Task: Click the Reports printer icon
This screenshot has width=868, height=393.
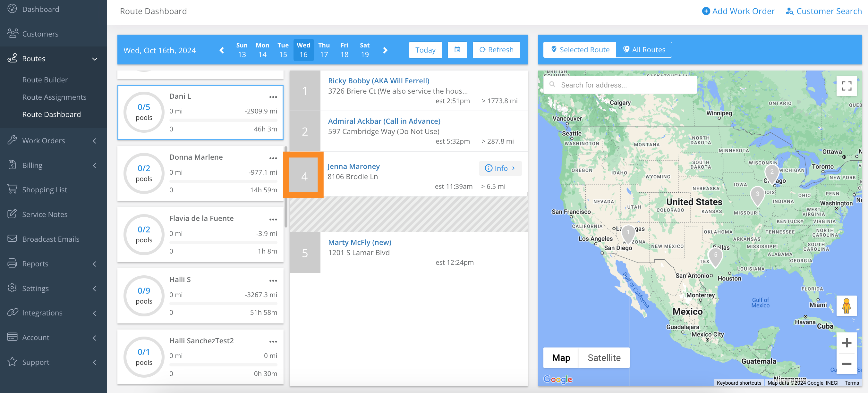Action: coord(12,263)
